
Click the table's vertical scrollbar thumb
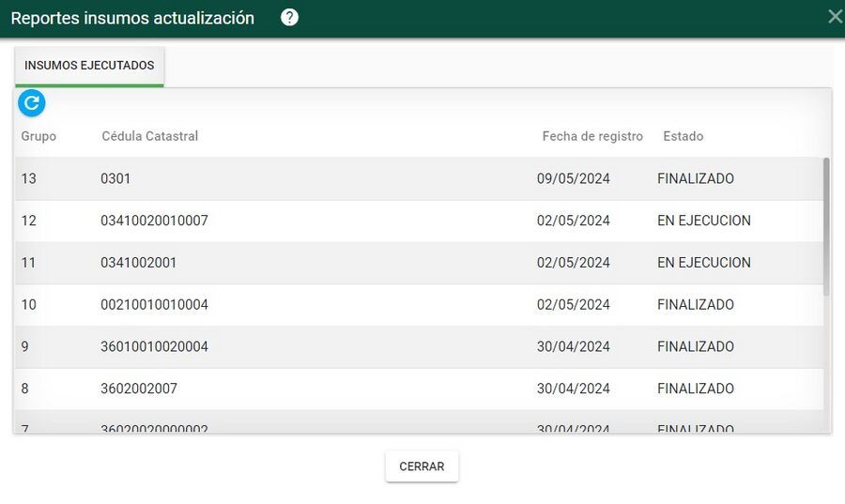[x=826, y=226]
